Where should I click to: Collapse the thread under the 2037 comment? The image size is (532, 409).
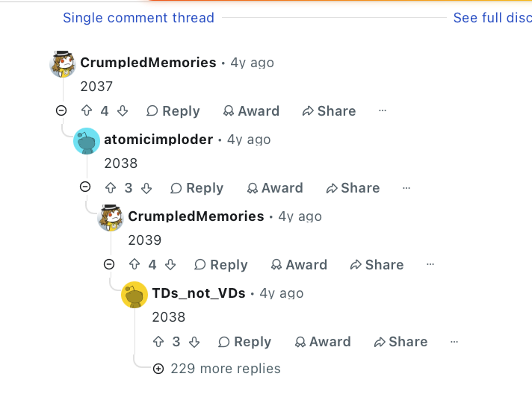click(61, 110)
